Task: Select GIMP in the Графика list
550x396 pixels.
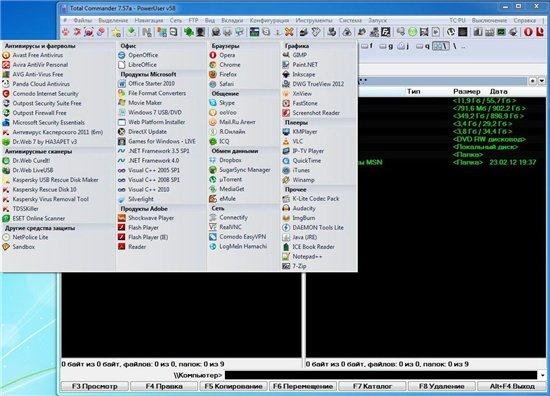Action: (295, 55)
